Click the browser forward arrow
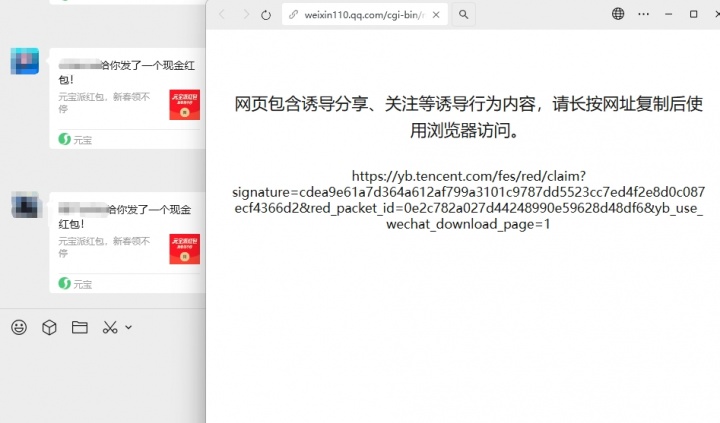The image size is (720, 423). pos(246,15)
